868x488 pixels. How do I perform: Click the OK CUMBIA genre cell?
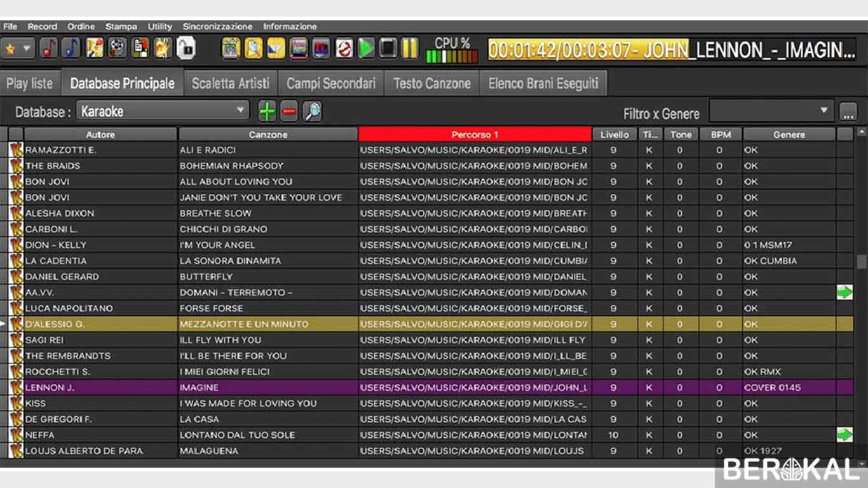pyautogui.click(x=789, y=261)
